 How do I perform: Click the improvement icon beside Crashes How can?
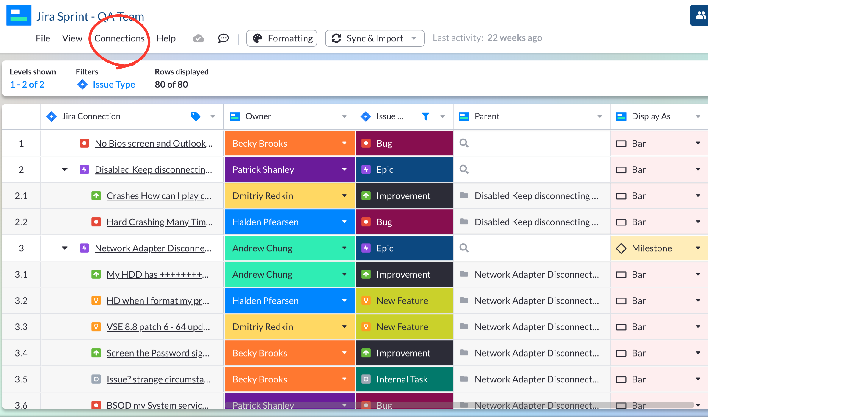click(x=96, y=195)
